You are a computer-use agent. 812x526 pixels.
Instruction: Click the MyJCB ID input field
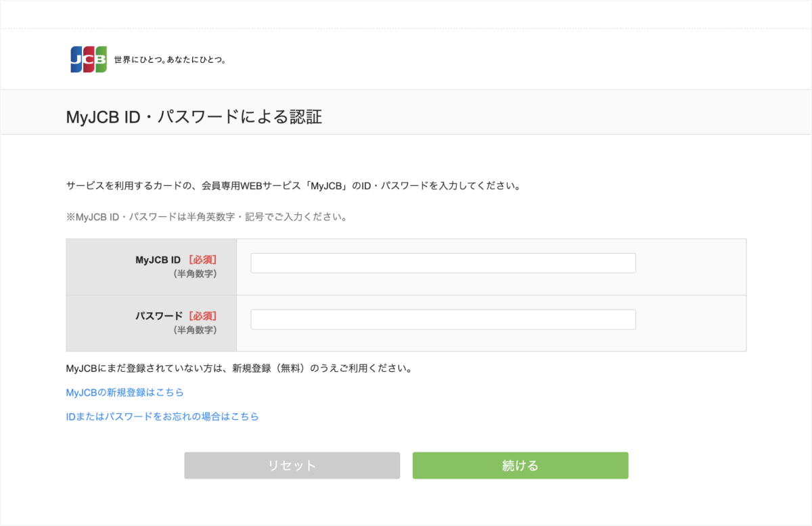tap(443, 263)
